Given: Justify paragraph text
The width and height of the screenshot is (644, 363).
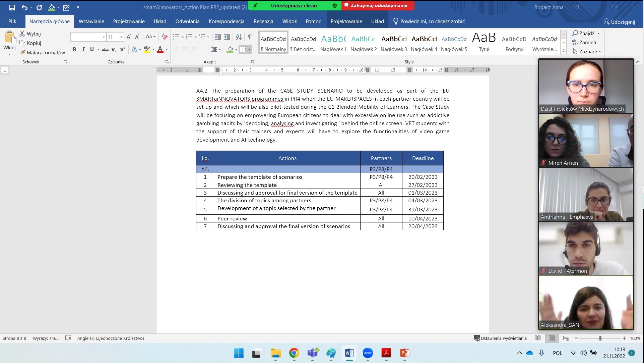Looking at the screenshot, I should (202, 49).
